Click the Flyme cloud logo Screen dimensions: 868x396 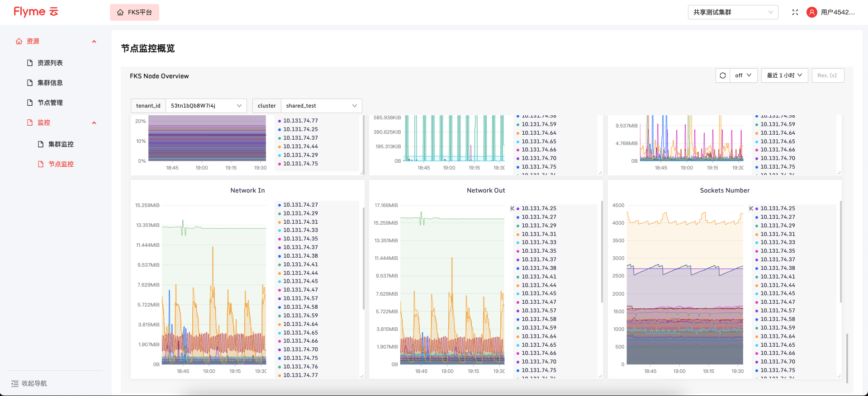click(x=36, y=12)
